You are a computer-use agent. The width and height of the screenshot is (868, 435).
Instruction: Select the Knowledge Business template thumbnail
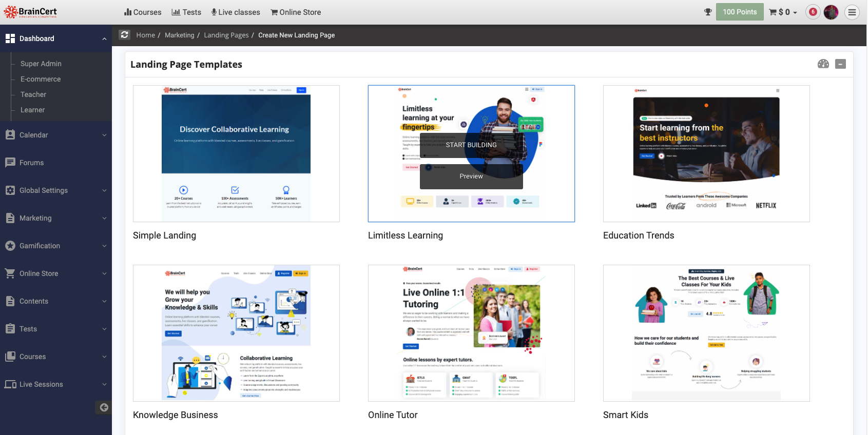tap(236, 333)
